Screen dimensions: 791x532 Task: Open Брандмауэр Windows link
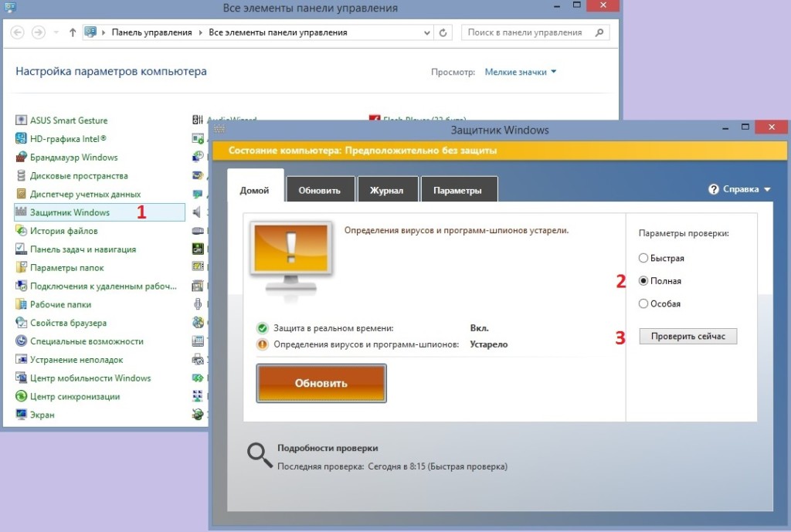tap(73, 158)
